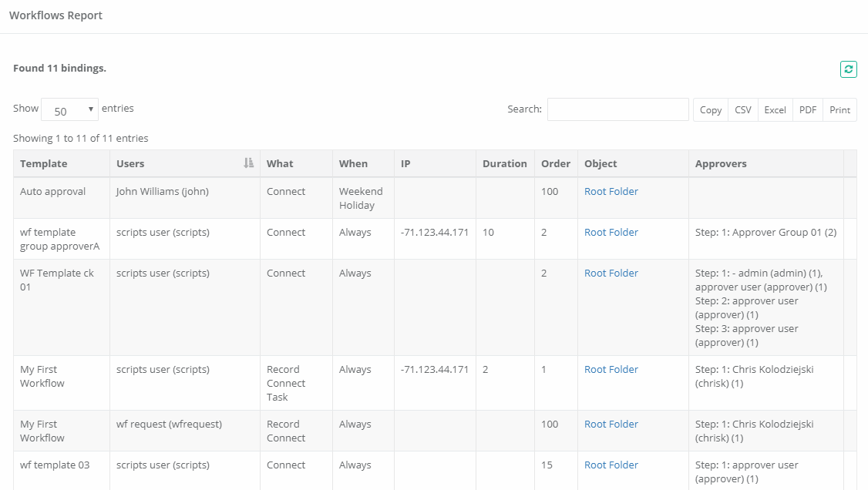Image resolution: width=868 pixels, height=490 pixels.
Task: Open Root Folder link for wf template 03
Action: tap(611, 465)
